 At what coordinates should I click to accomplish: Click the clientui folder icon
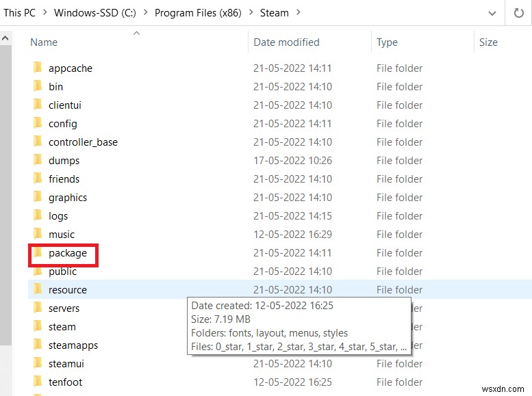click(x=38, y=105)
